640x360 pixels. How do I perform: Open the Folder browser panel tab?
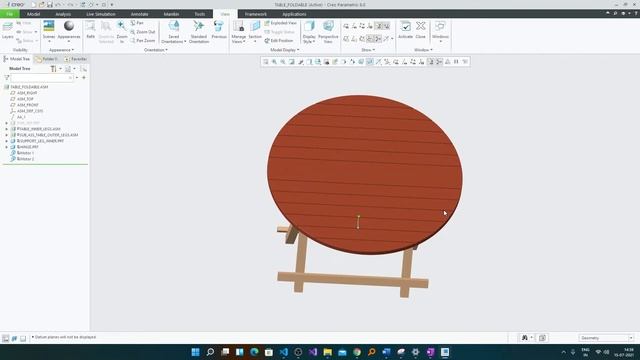click(x=47, y=59)
